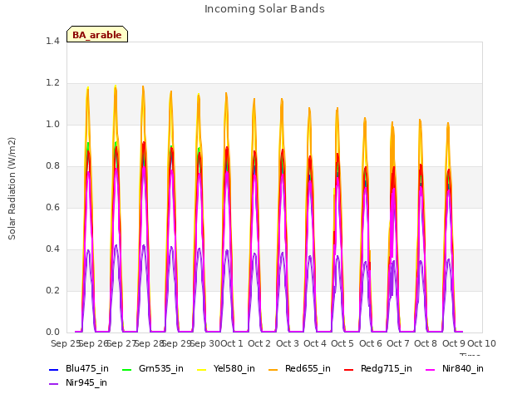Click the 1.4 y-axis tick label
This screenshot has height=399, width=532.
point(52,41)
